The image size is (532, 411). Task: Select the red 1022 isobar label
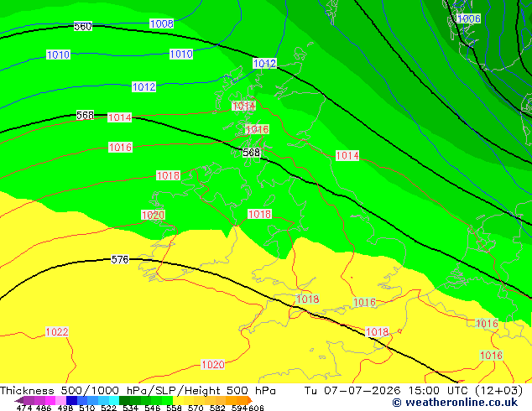tap(57, 331)
